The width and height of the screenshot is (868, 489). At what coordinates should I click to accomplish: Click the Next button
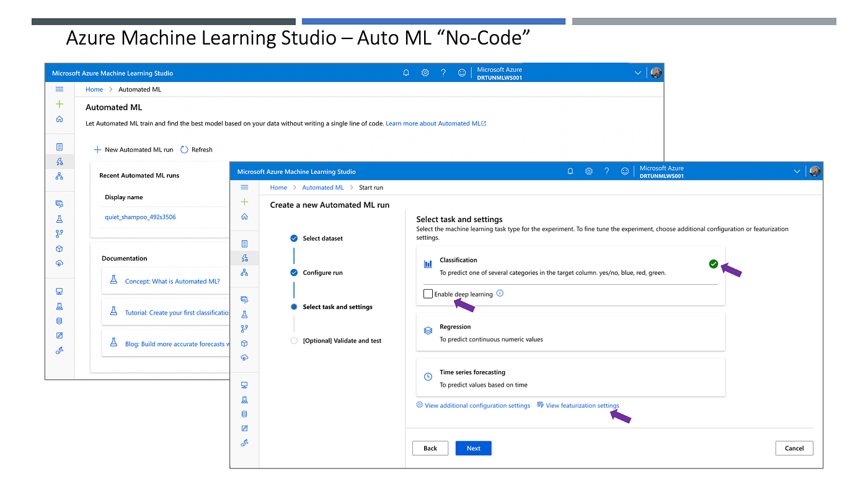click(474, 448)
